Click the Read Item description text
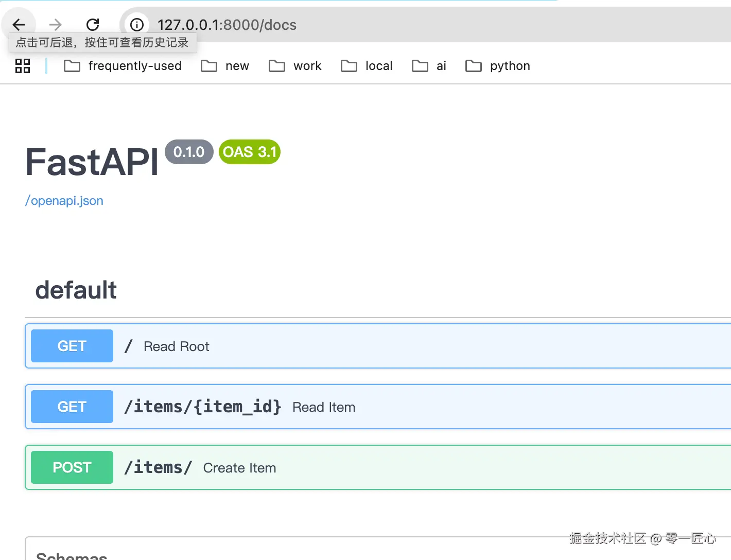Viewport: 731px width, 560px height. click(x=324, y=407)
